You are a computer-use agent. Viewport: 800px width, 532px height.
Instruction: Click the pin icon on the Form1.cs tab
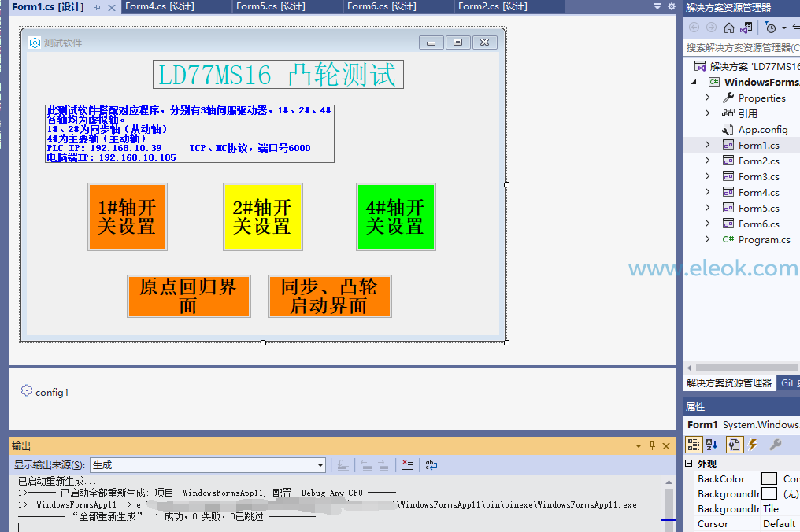98,7
